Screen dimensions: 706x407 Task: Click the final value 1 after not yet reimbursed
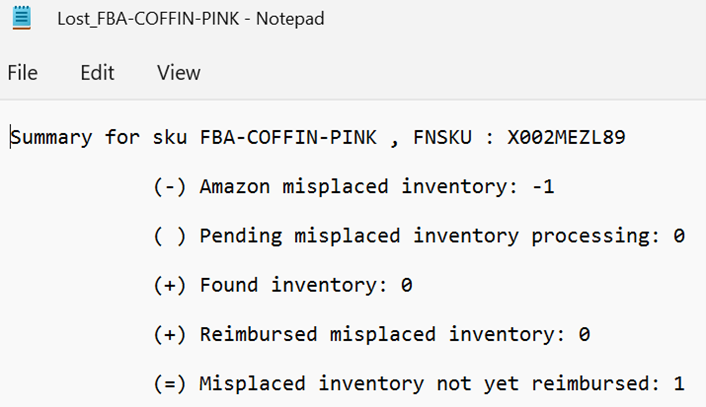679,384
